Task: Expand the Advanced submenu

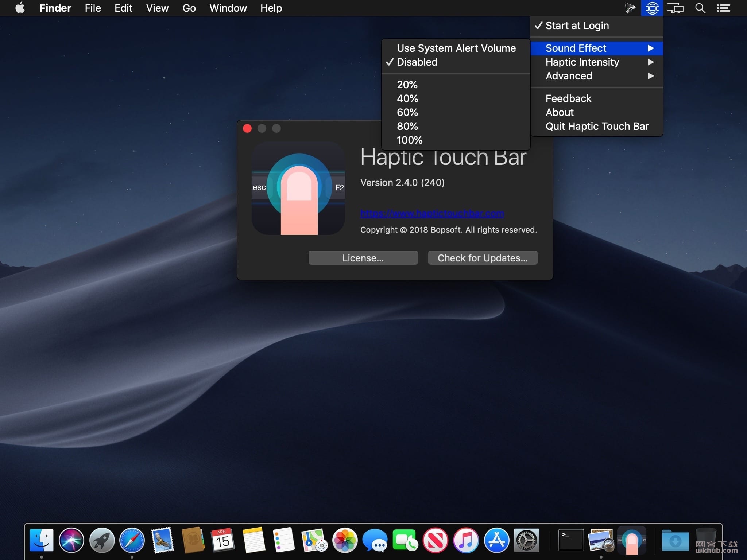Action: [x=597, y=76]
